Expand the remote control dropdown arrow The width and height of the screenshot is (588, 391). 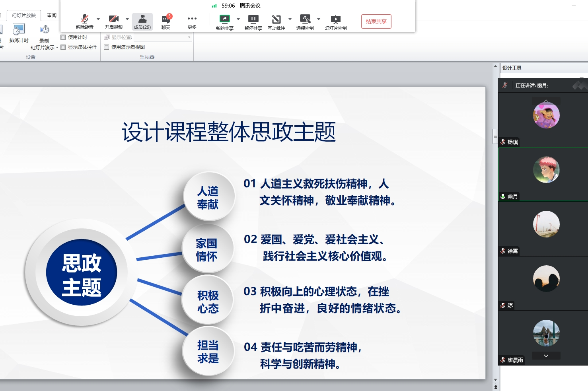[x=319, y=19]
